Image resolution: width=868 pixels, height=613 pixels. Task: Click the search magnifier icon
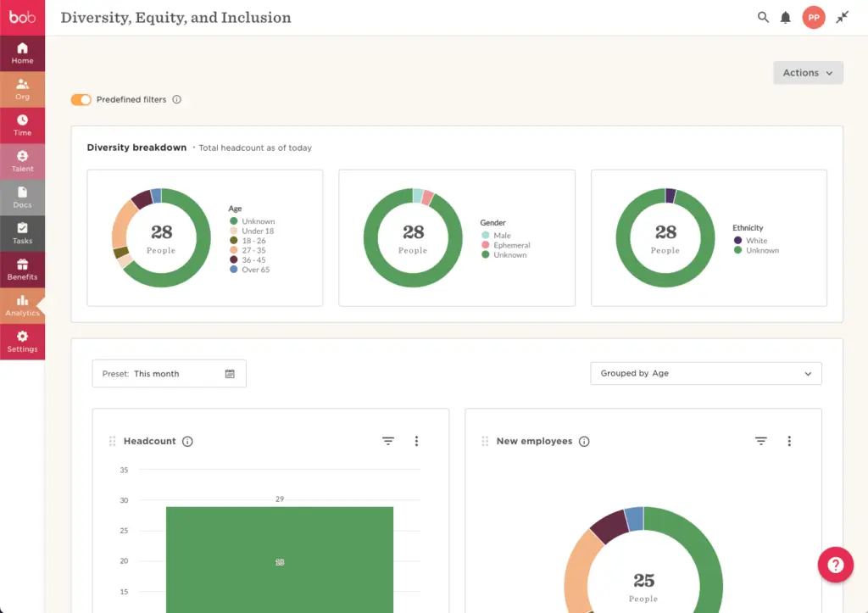click(x=763, y=17)
